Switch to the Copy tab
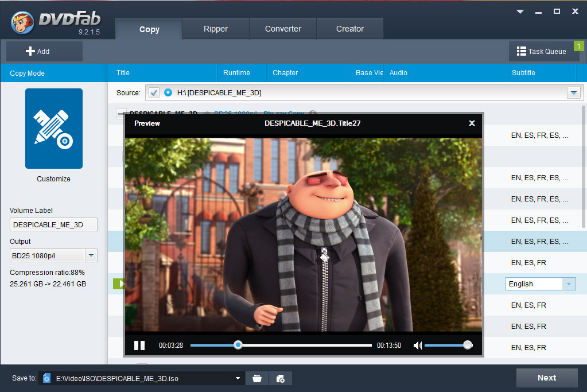The width and height of the screenshot is (587, 392). point(149,29)
